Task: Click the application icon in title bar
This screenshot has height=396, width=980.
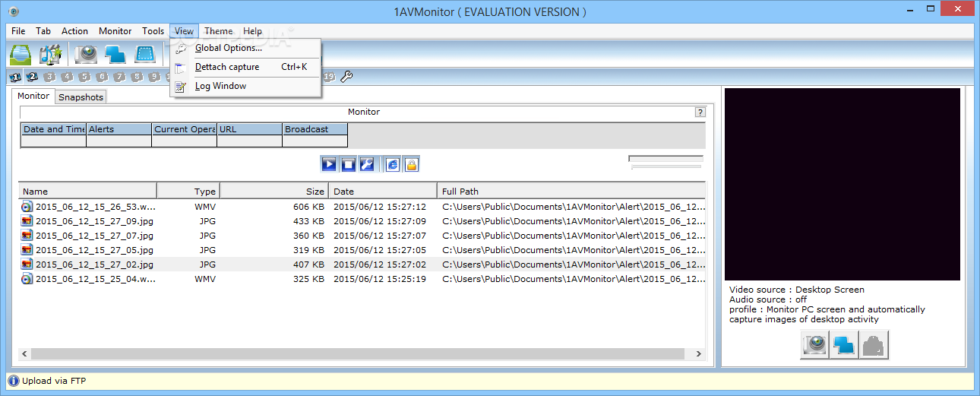Action: [12, 11]
